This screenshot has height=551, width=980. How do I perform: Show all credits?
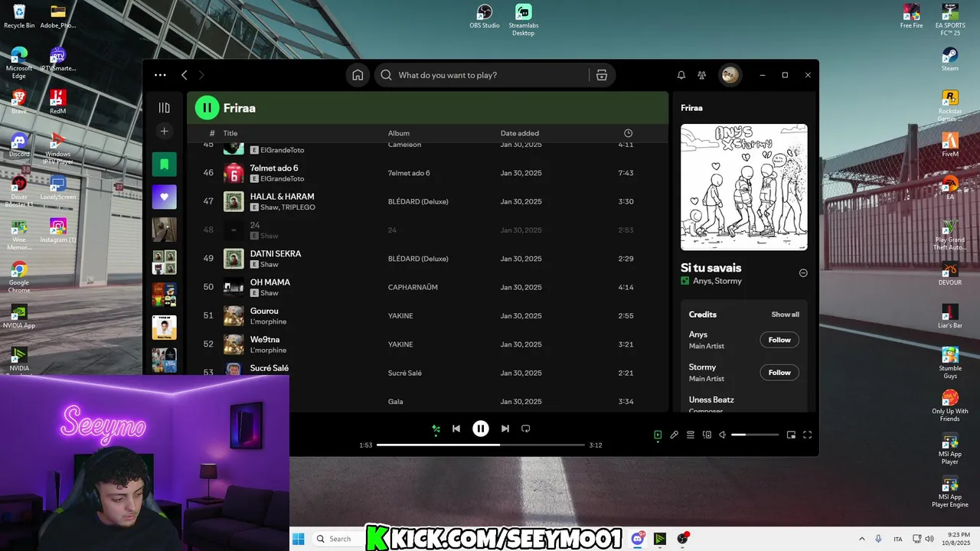point(786,315)
